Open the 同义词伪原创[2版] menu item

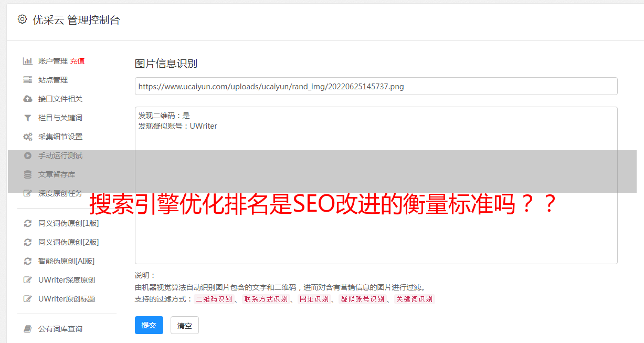pyautogui.click(x=68, y=242)
